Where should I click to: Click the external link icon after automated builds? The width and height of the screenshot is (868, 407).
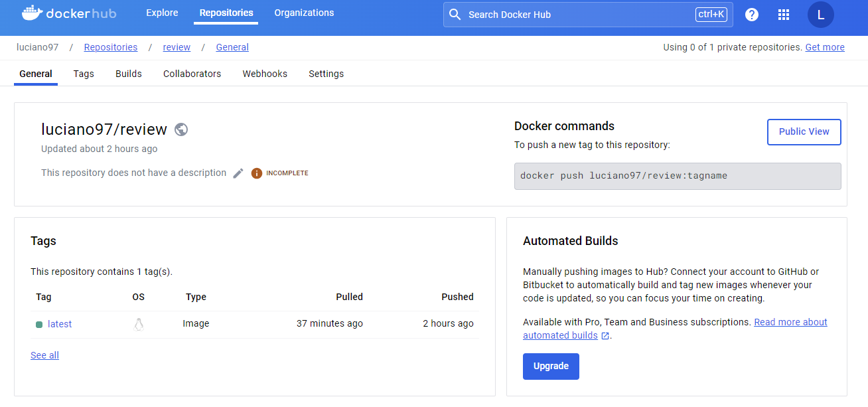coord(605,336)
